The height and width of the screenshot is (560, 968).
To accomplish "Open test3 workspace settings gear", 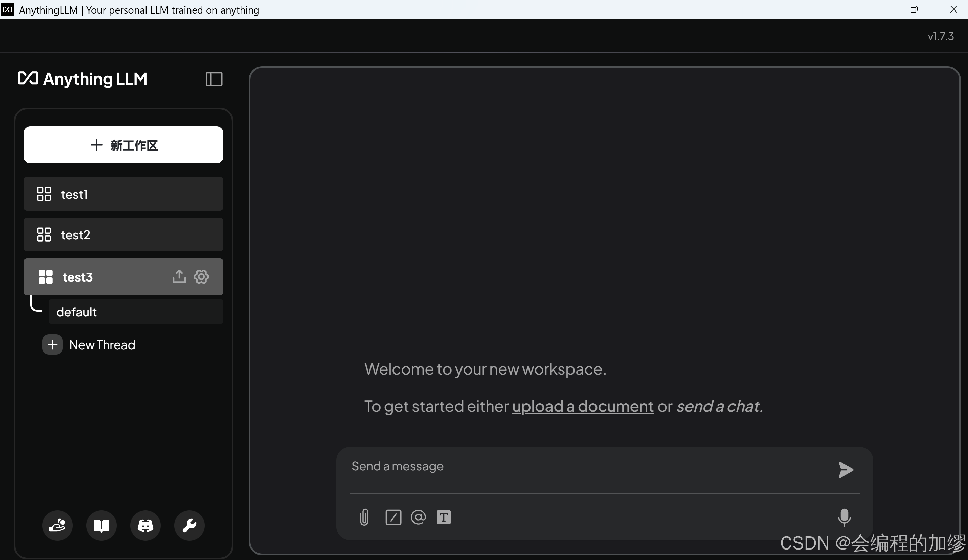I will pos(201,276).
